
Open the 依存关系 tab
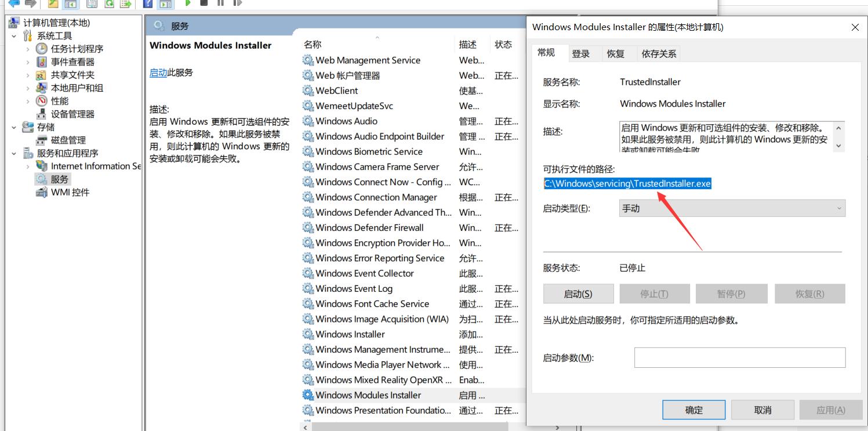point(659,54)
